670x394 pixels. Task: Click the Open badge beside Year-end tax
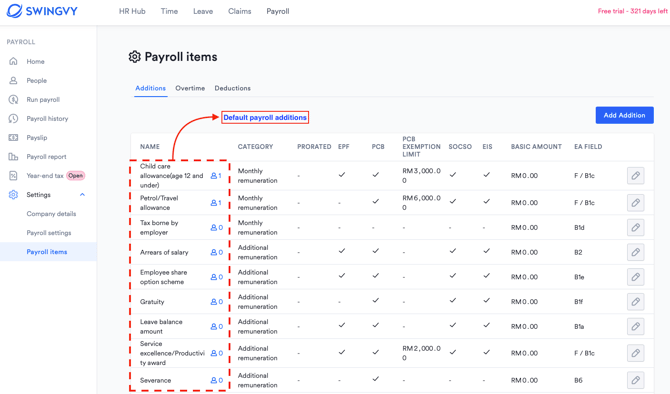pos(76,176)
